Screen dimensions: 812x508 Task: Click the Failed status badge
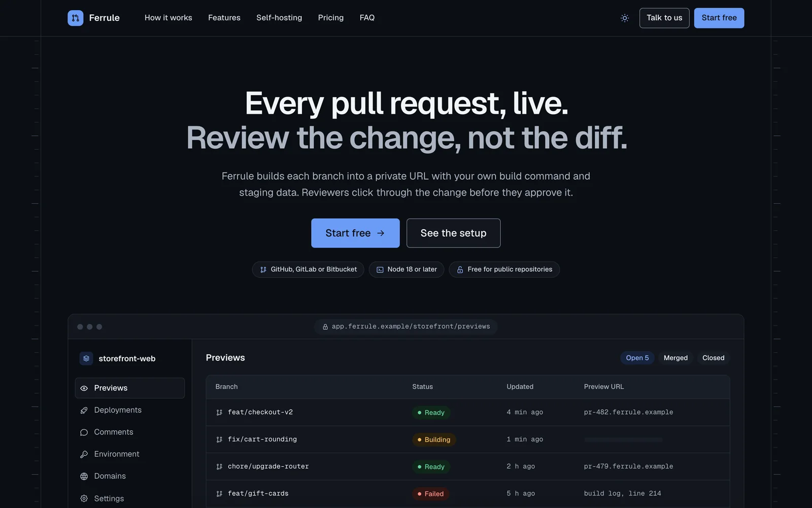click(x=430, y=494)
